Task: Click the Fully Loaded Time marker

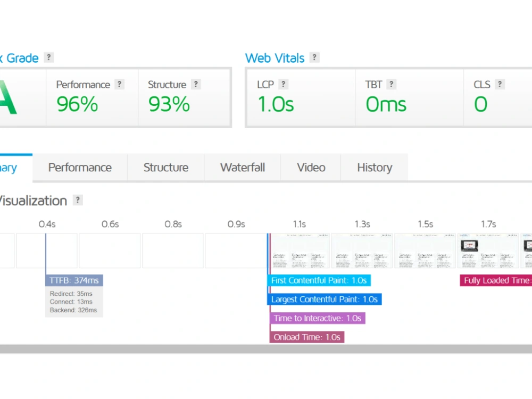Action: coord(496,280)
